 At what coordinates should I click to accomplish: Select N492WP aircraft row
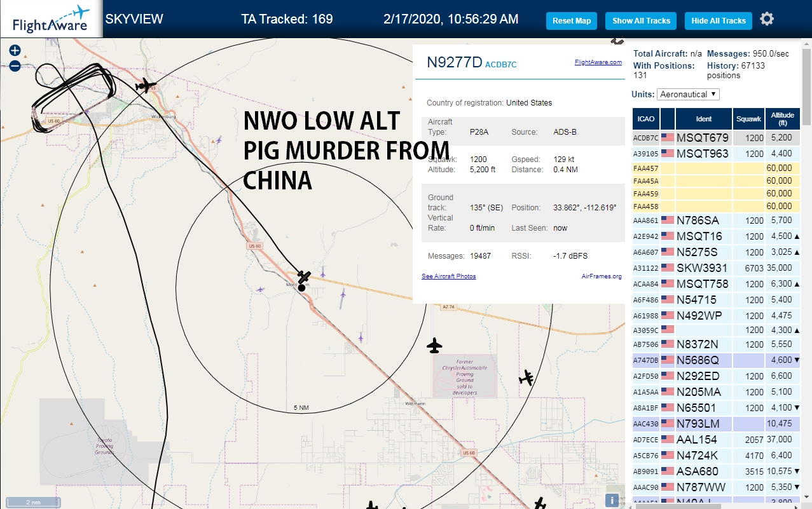(x=717, y=315)
